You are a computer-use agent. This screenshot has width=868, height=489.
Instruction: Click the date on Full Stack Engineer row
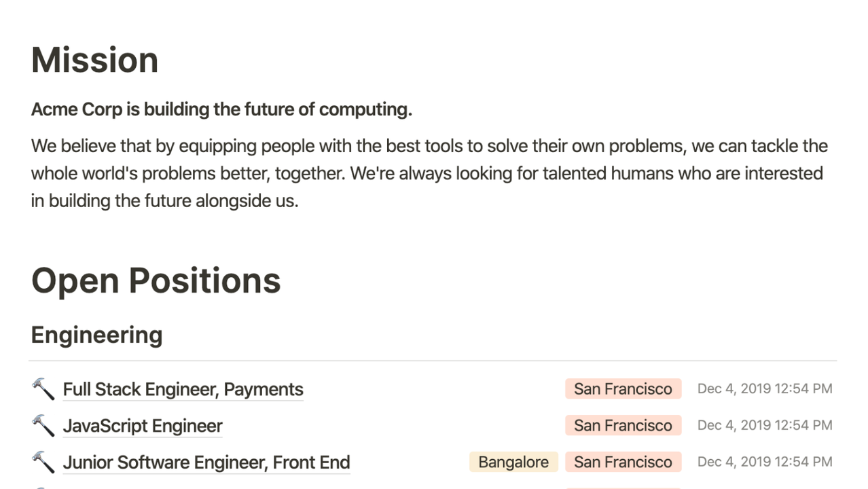point(764,389)
